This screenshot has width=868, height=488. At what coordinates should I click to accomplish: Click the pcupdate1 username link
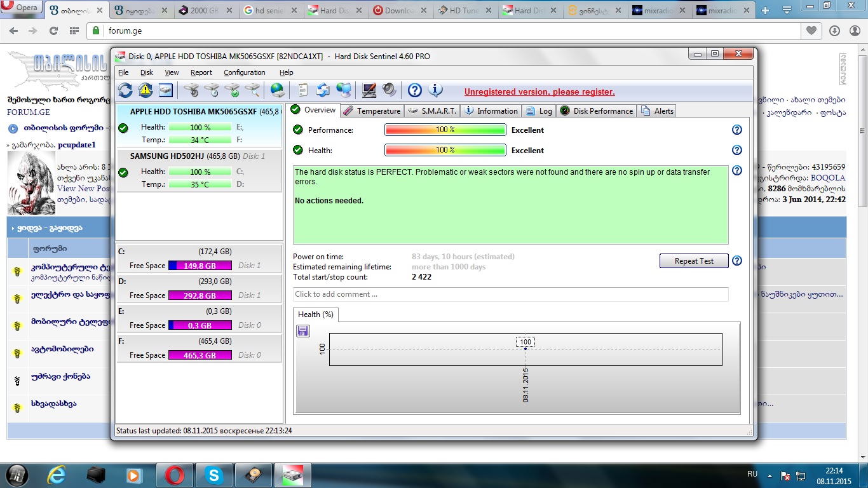tap(76, 145)
